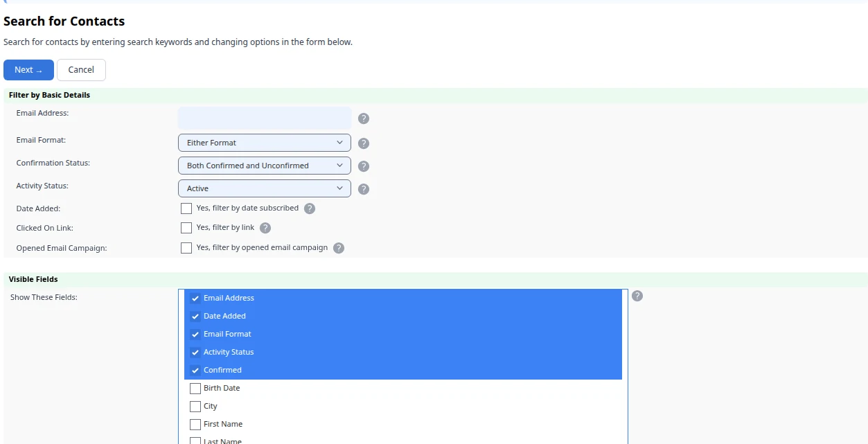Screen dimensions: 868x444
Task: Show help for Confirmation Status
Action: [x=364, y=166]
